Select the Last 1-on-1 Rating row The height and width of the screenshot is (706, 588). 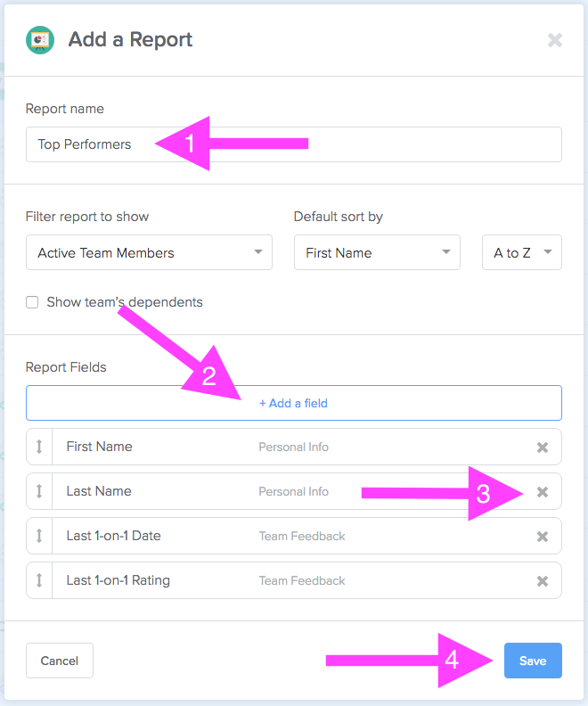point(294,580)
